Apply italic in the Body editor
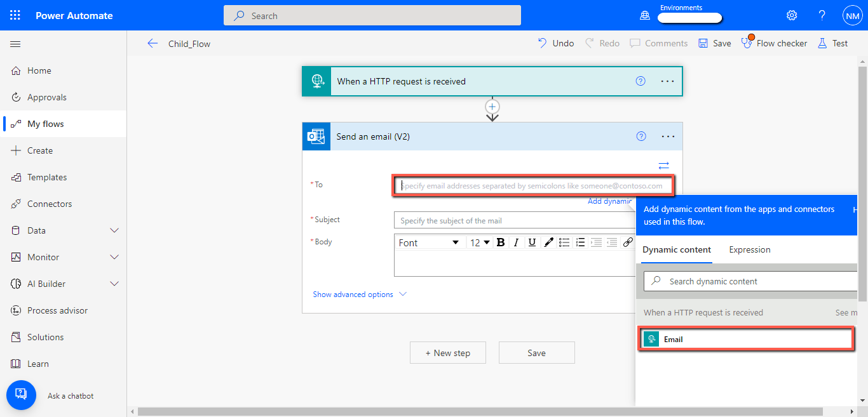The image size is (868, 417). (x=516, y=242)
